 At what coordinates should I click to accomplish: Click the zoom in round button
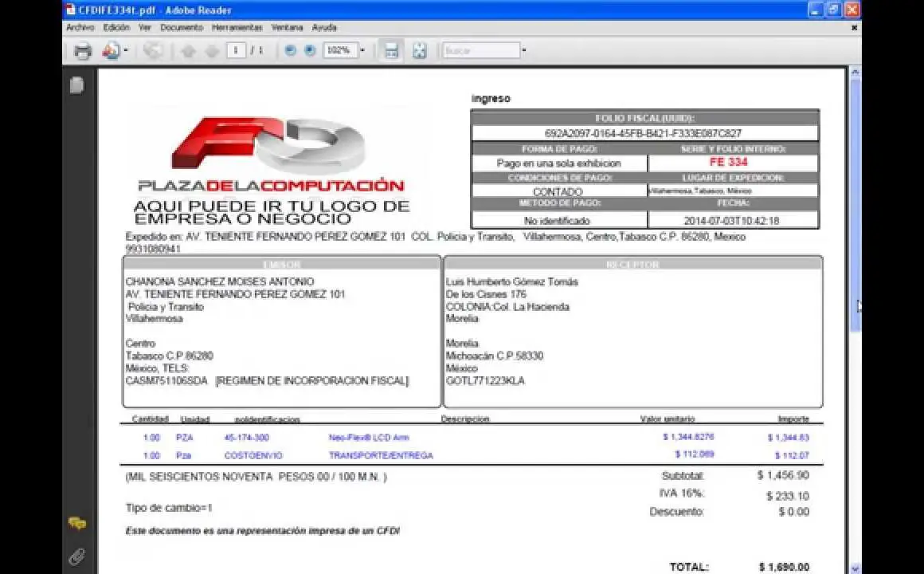pyautogui.click(x=310, y=50)
